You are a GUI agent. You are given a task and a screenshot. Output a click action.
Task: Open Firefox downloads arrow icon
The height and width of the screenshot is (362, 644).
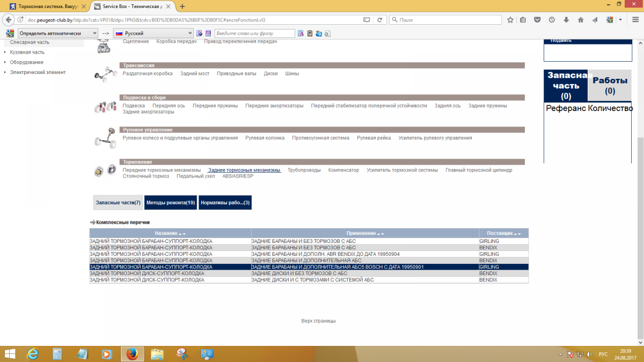point(566,20)
